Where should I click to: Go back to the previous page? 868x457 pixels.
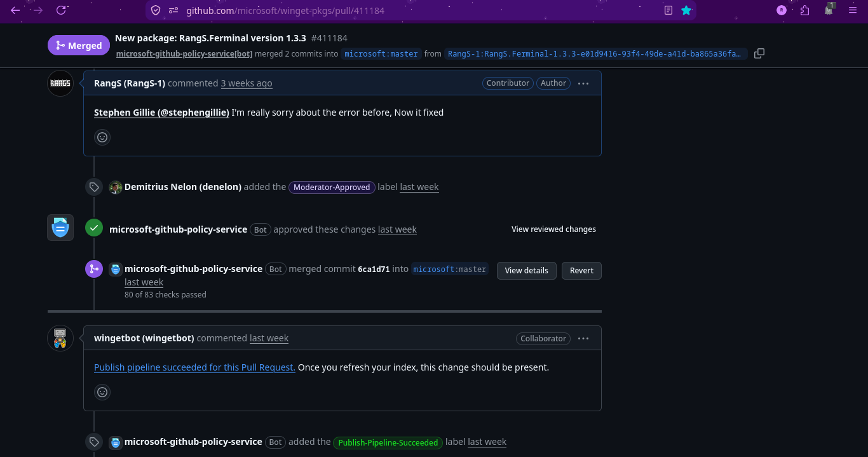15,10
